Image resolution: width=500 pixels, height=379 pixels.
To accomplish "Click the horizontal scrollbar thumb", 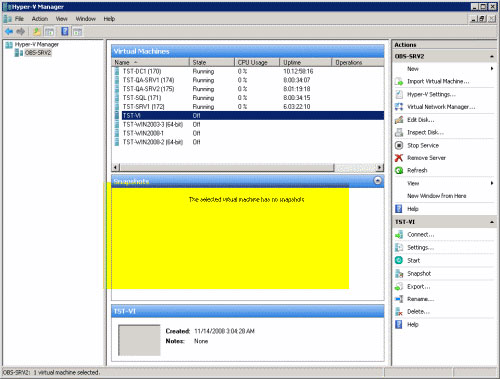I will tap(227, 167).
